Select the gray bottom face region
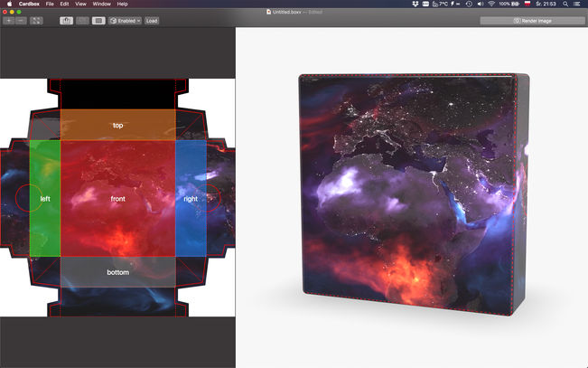This screenshot has height=368, width=588. [117, 272]
